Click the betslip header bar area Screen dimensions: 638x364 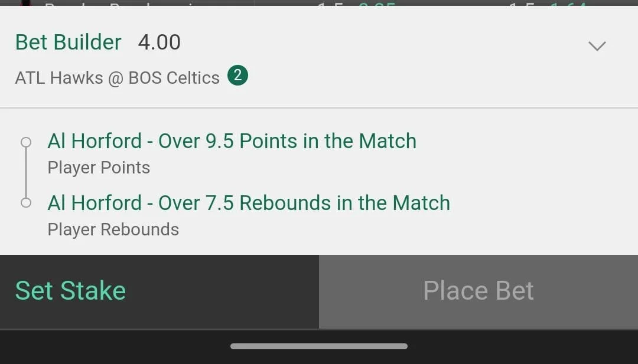(319, 57)
